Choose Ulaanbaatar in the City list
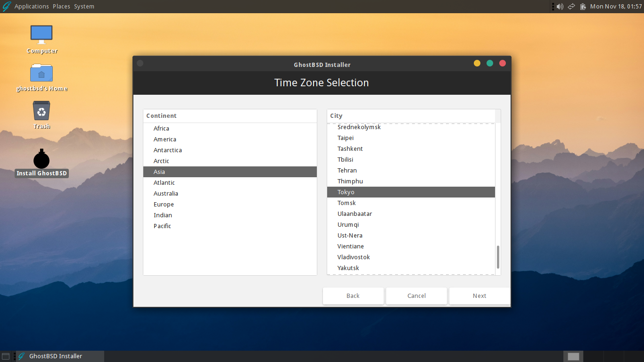Viewport: 644px width, 362px height. pyautogui.click(x=411, y=214)
